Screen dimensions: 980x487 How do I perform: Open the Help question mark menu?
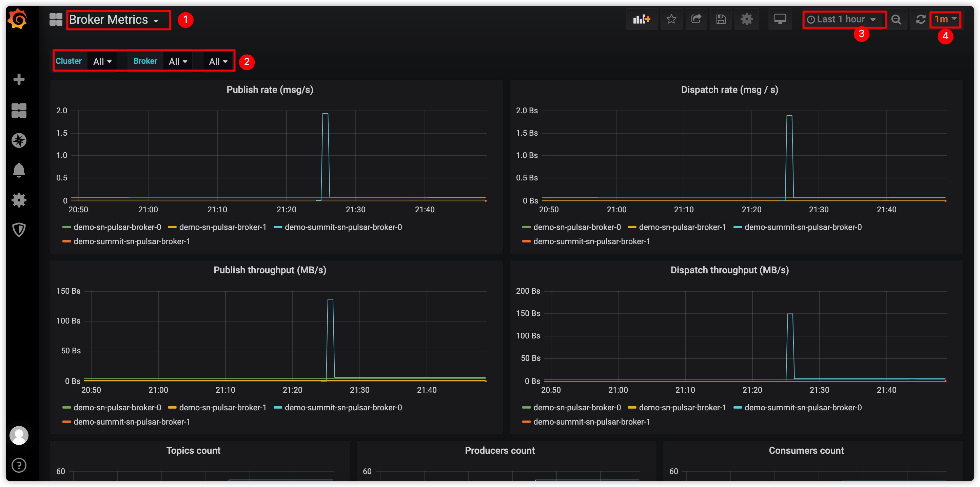pos(19,465)
